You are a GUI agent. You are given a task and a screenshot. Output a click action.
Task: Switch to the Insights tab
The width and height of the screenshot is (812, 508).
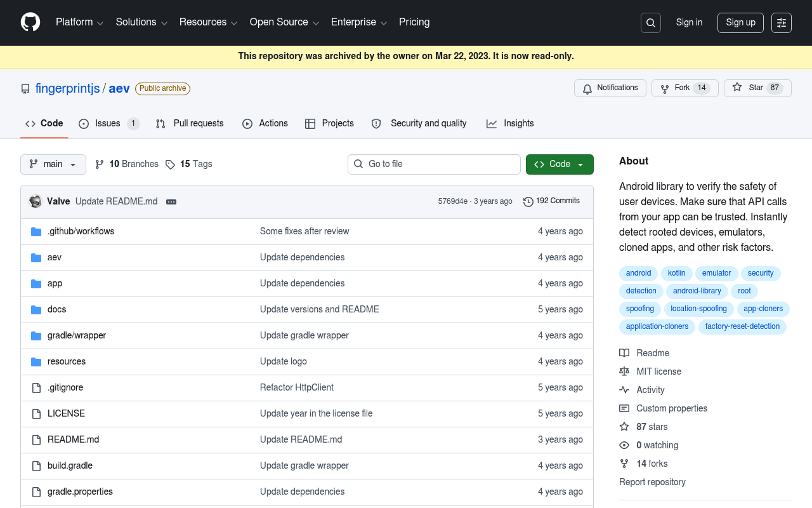coord(510,124)
